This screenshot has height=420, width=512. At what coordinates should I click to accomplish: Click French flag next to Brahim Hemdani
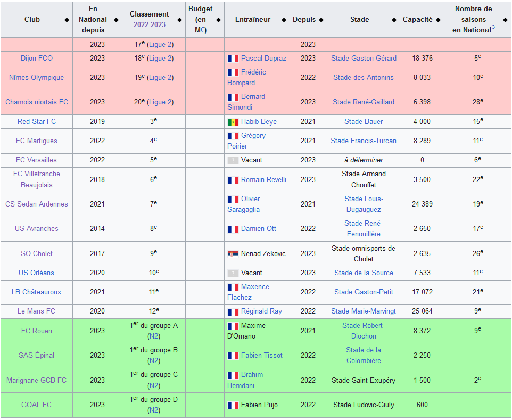coord(233,375)
